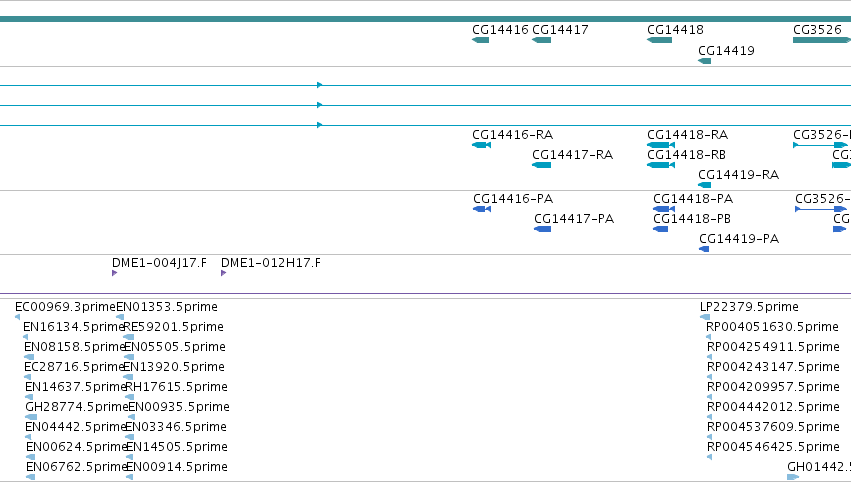Select EST RP004051630.5prime
The height and width of the screenshot is (482, 851).
(x=772, y=327)
